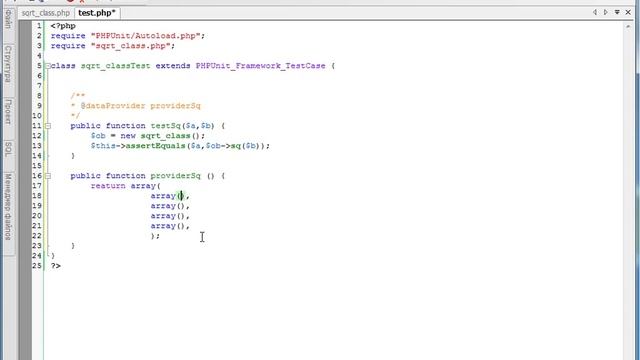Click PHPUnit_Framework_TestCase in the class declaration
The height and width of the screenshot is (360, 640).
[x=260, y=66]
